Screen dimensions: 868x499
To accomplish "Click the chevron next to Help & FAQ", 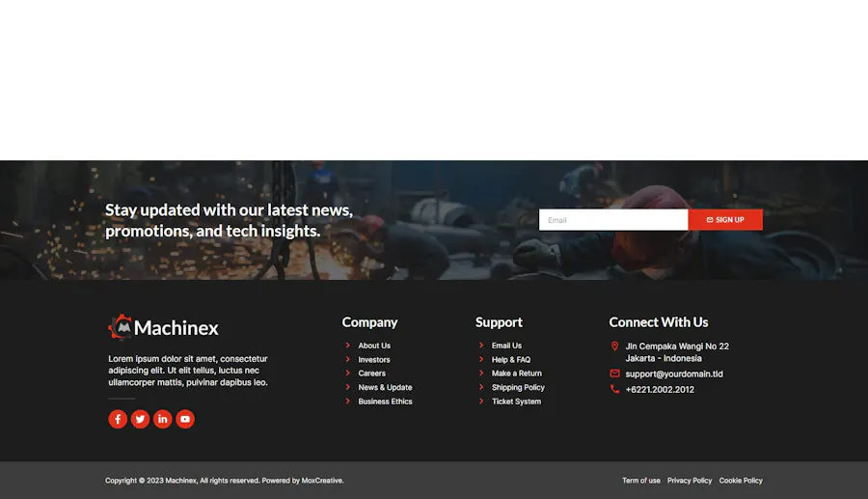I will (x=481, y=359).
